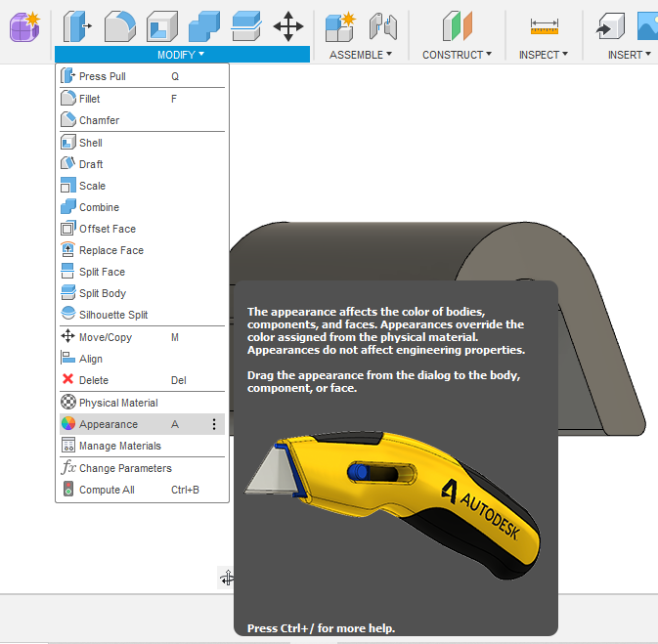Click the Offset Plane construct icon
Screen dimensions: 658x644
point(458,26)
